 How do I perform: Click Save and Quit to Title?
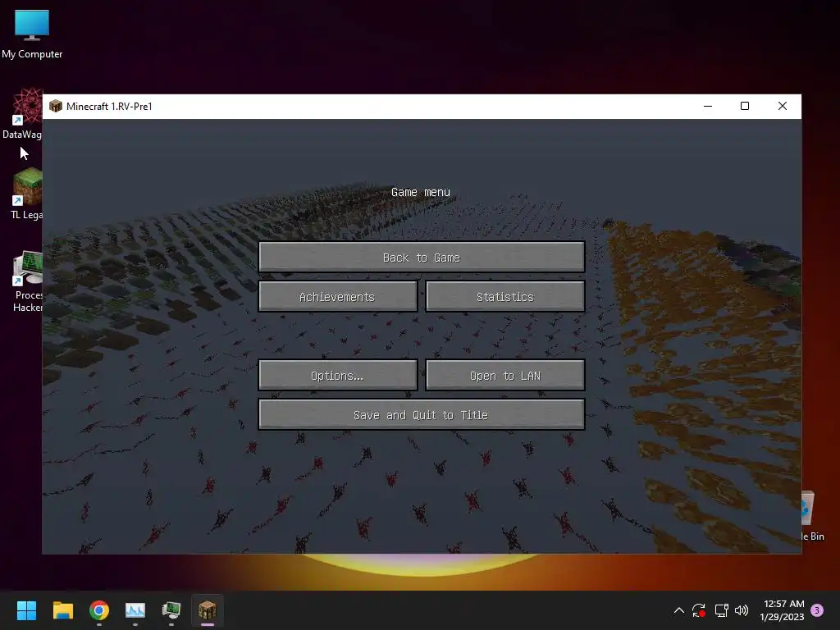click(421, 414)
